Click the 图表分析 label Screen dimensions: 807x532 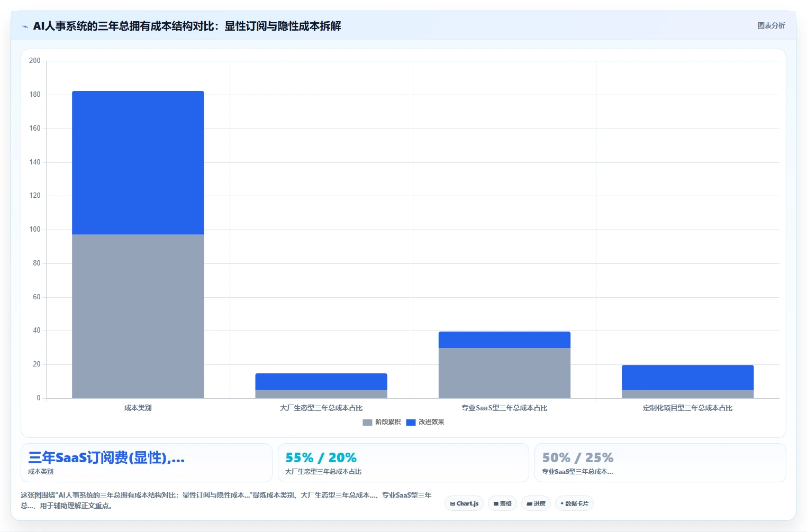coord(771,25)
